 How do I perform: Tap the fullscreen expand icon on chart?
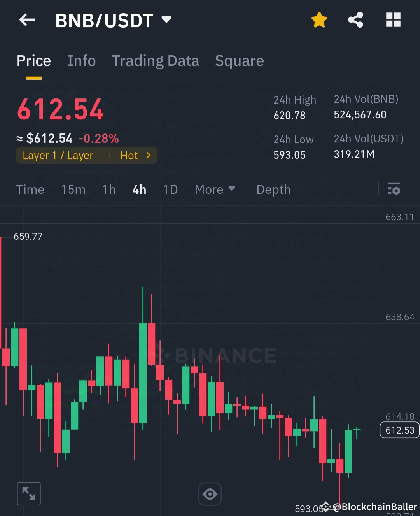(29, 493)
